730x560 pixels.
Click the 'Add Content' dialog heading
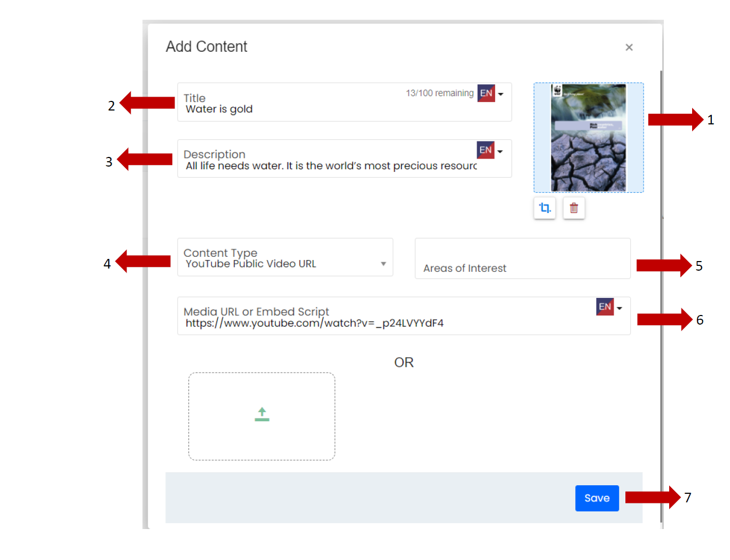point(207,47)
